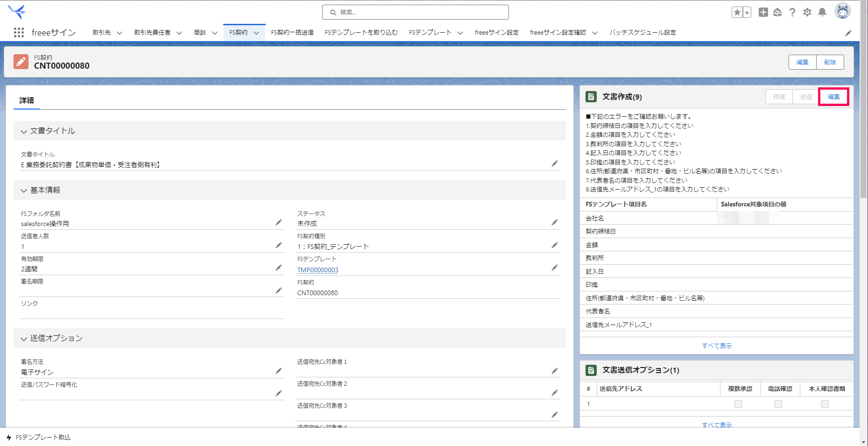Click the 契約締結日 row in 文書作成 table
The image size is (868, 446).
[717, 232]
